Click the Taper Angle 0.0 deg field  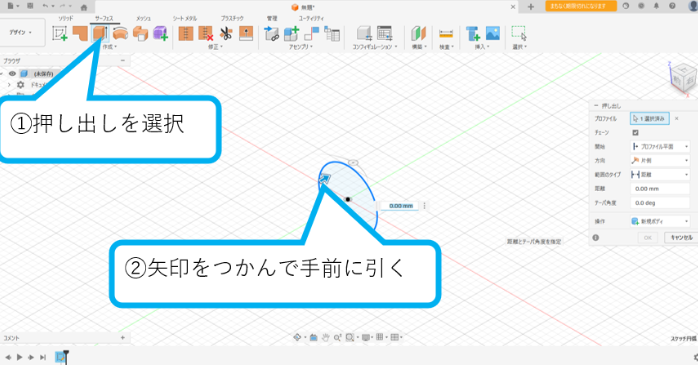[x=660, y=203]
